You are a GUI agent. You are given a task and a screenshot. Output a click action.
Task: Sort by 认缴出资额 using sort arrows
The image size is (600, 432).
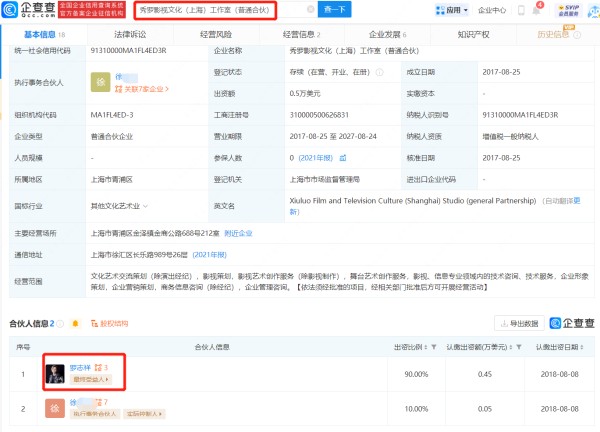[x=511, y=347]
